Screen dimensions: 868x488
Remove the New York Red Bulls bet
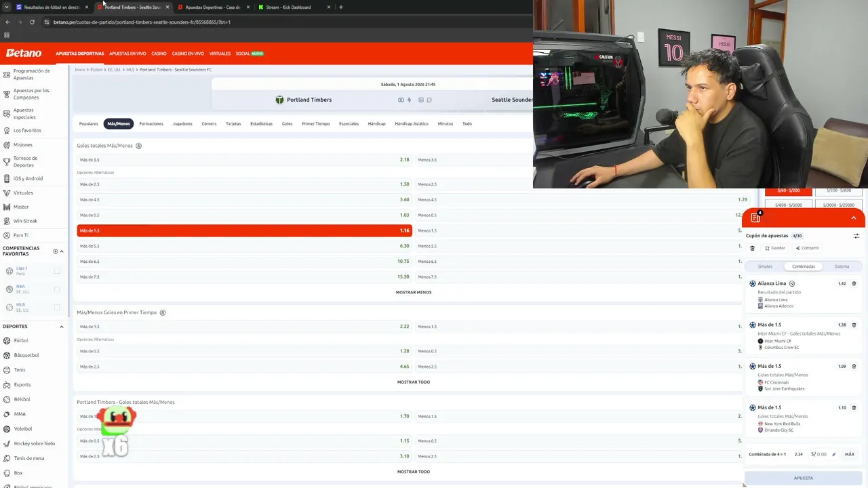click(854, 407)
